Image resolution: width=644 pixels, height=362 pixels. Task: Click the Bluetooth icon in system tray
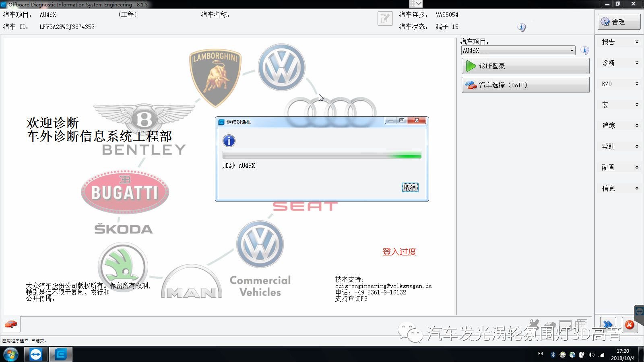[x=553, y=354]
